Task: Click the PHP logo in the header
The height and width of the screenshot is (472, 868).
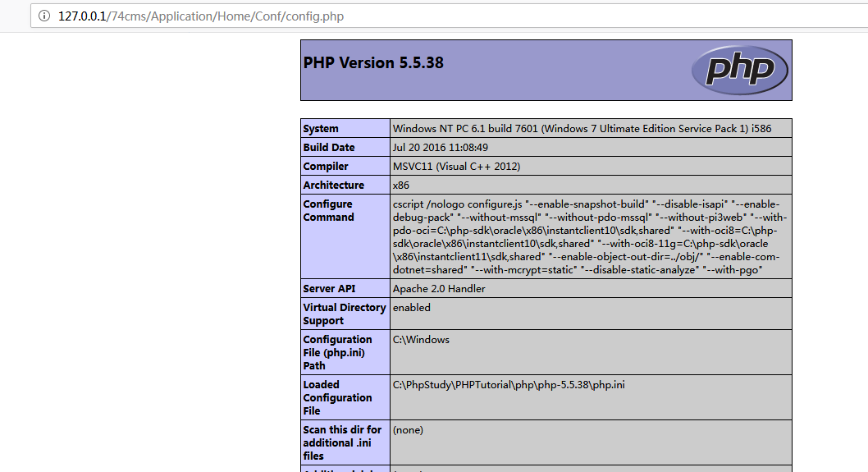Action: click(x=739, y=70)
